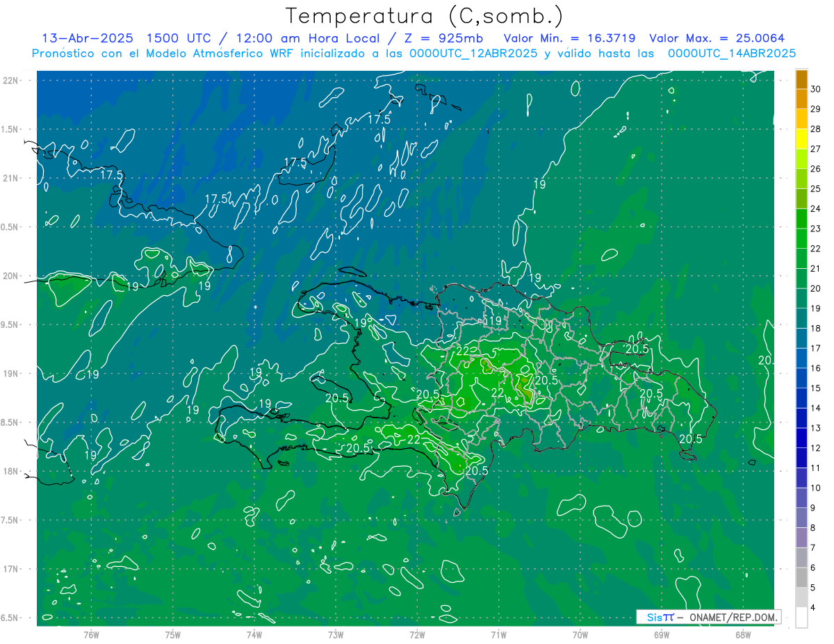
Task: Select the blue swatch between 15 and 16
Action: [802, 379]
